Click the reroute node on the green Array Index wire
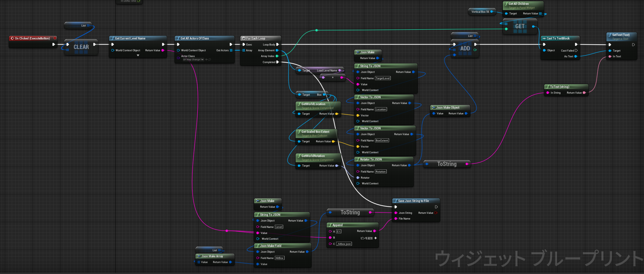Screen dimensions: 644x274 click(317, 30)
